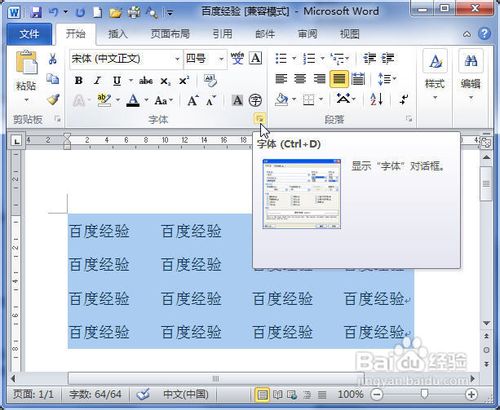Open print preview magnifier icon
Image resolution: width=500 pixels, height=410 pixels.
152,13
